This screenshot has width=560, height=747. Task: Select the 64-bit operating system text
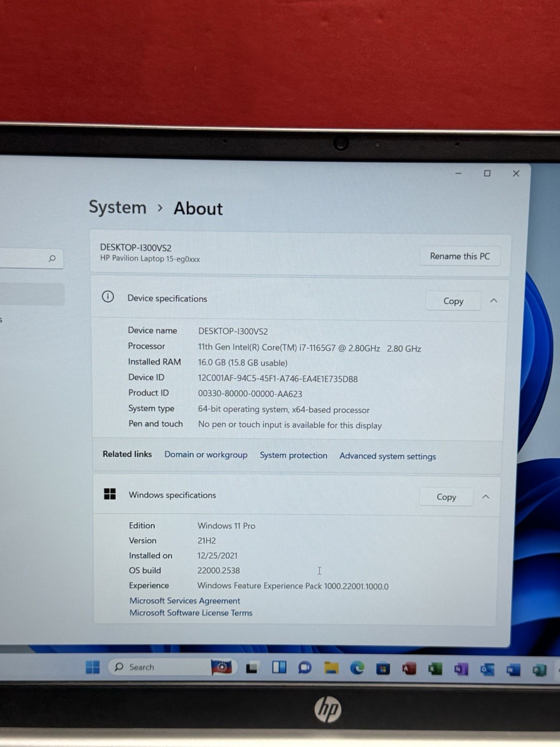tap(283, 409)
